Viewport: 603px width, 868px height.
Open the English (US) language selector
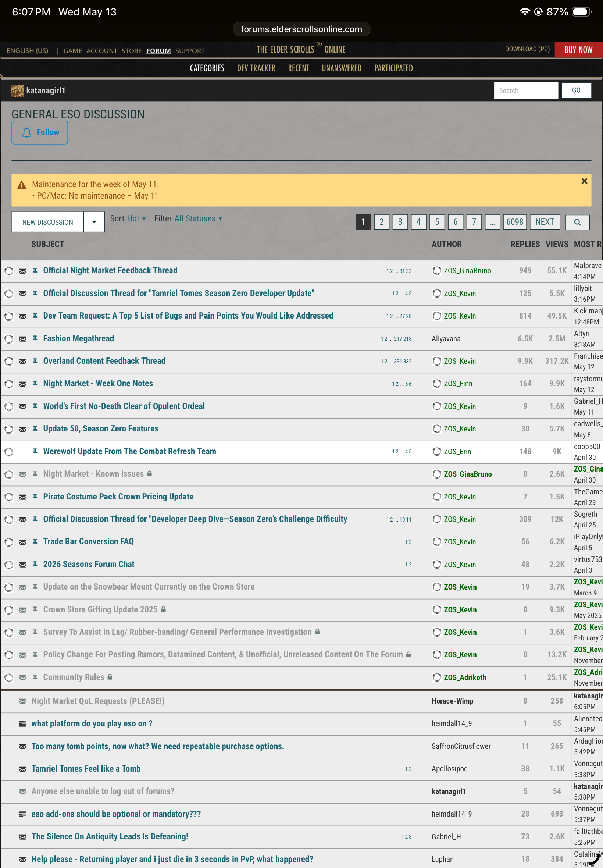28,51
